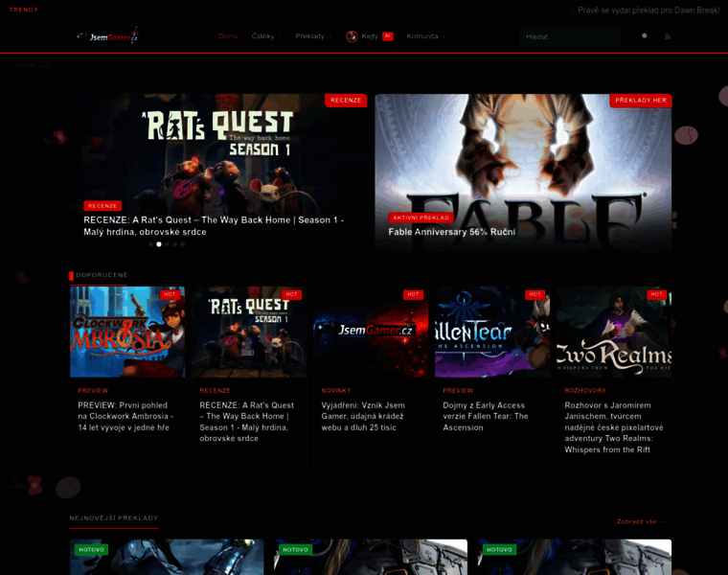The height and width of the screenshot is (575, 728).
Task: Expand the Články dropdown menu
Action: [266, 36]
